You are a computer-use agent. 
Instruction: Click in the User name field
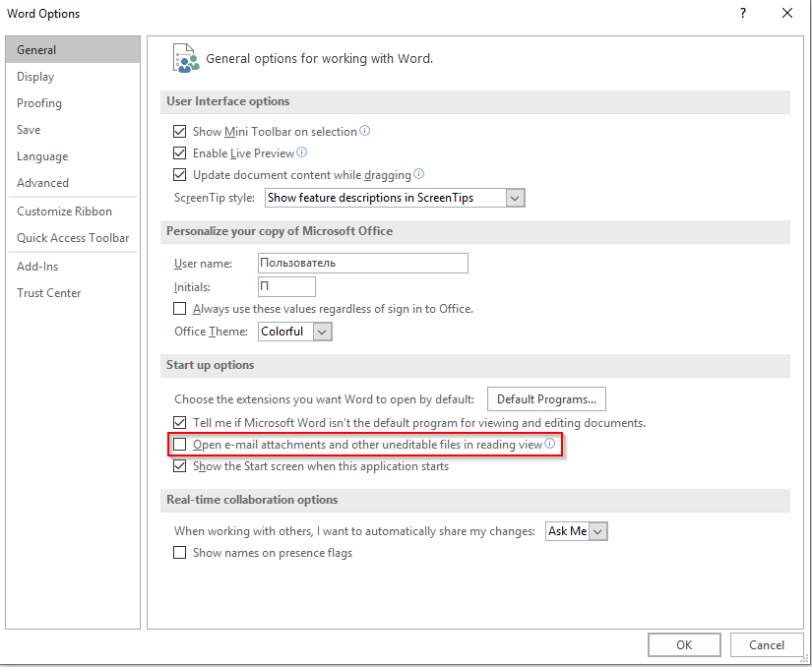click(x=363, y=263)
